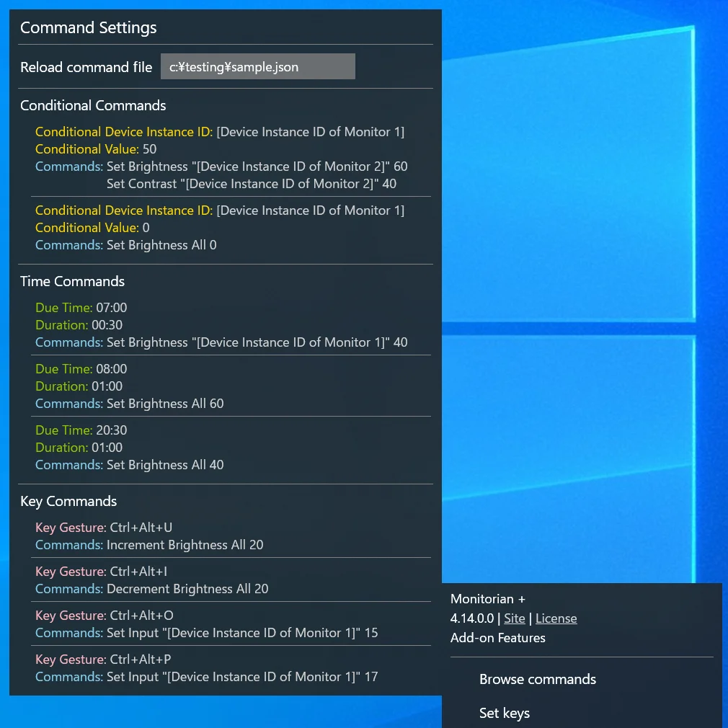Viewport: 728px width, 728px height.
Task: Click the Set Input Monitor 1 15 command
Action: [x=242, y=633]
